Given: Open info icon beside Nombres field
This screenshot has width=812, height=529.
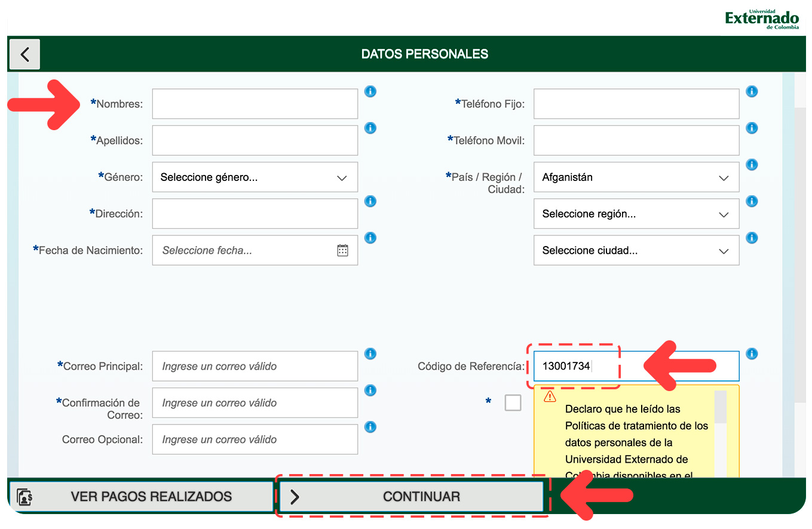Looking at the screenshot, I should (x=370, y=91).
